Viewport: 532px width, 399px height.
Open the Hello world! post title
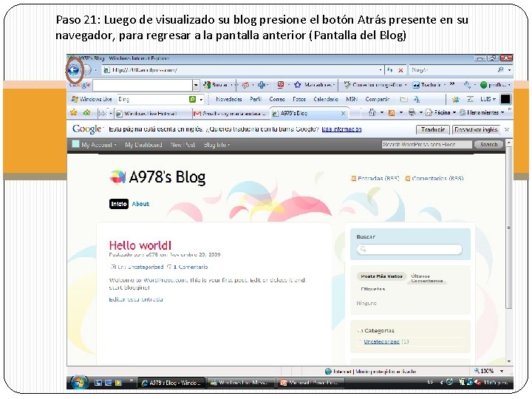pos(140,245)
